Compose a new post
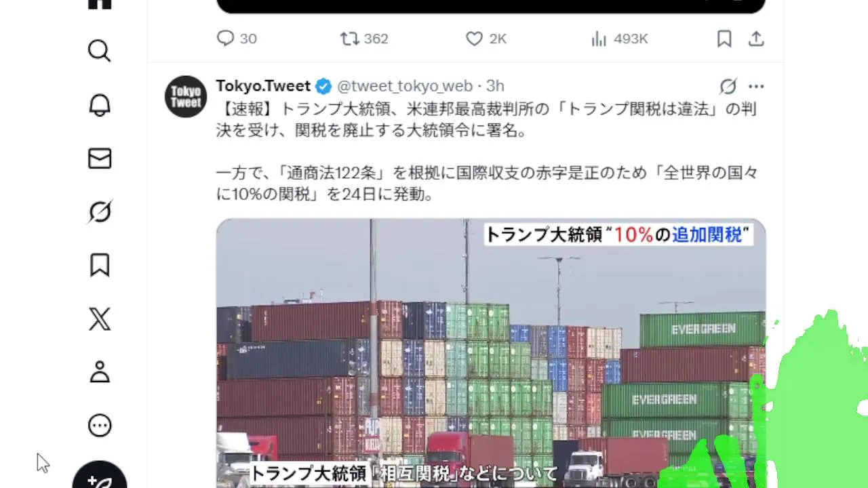Image resolution: width=868 pixels, height=488 pixels. point(100,478)
